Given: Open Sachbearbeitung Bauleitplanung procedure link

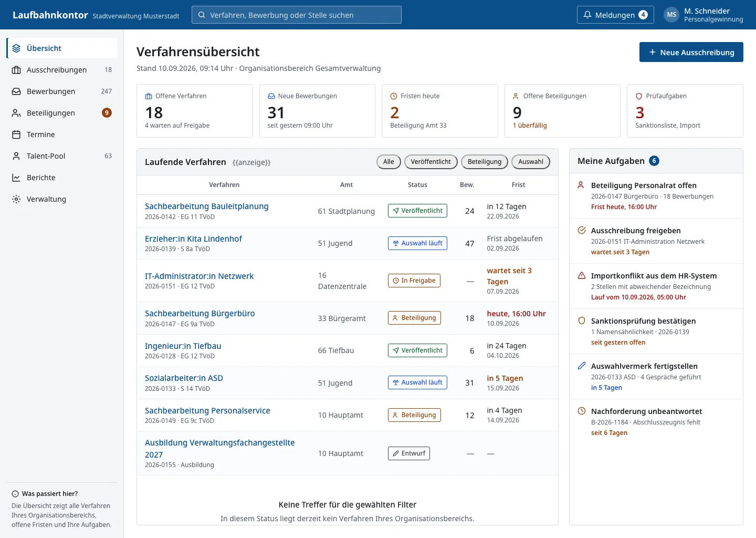Looking at the screenshot, I should [206, 206].
